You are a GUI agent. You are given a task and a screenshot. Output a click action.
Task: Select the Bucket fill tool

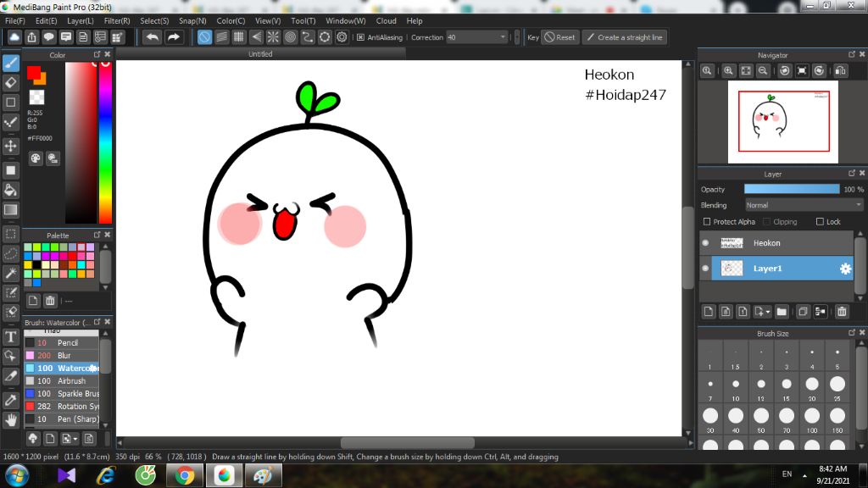[10, 191]
